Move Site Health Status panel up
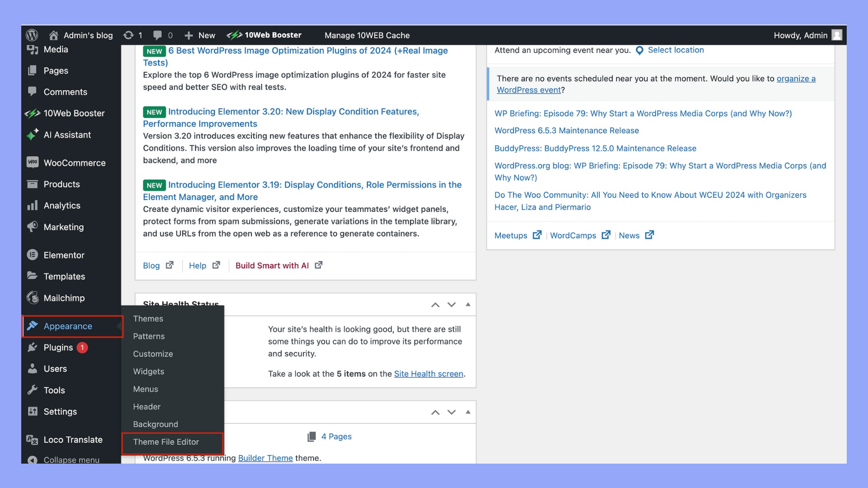Screen dimensions: 868x488 (435, 305)
